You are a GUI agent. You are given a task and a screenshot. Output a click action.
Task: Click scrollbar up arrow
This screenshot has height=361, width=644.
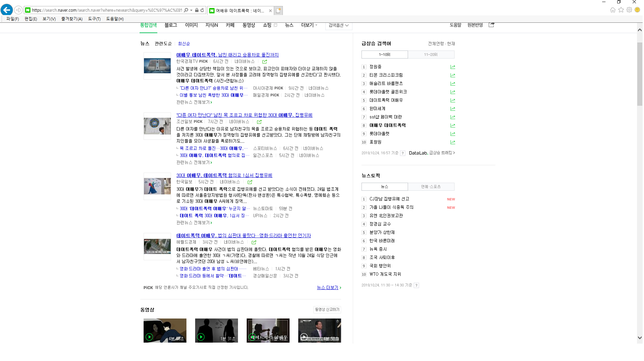point(640,30)
